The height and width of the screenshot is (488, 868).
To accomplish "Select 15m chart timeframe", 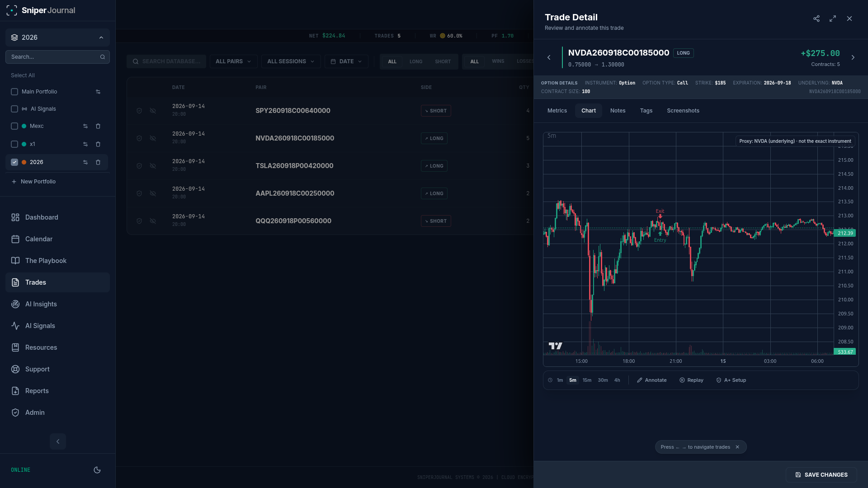I will click(587, 380).
